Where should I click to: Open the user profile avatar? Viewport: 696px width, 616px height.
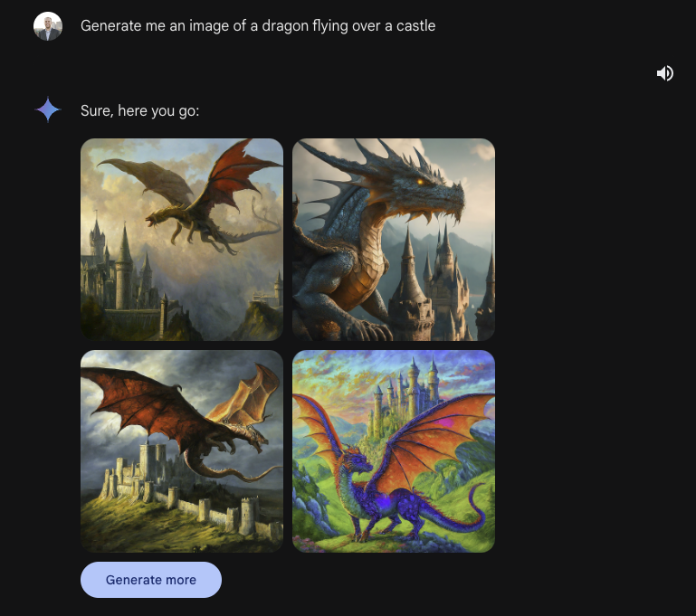point(48,26)
